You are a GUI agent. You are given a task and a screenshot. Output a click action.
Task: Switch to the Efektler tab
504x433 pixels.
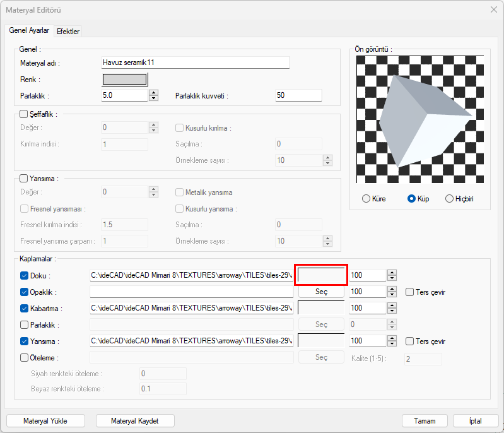(68, 32)
